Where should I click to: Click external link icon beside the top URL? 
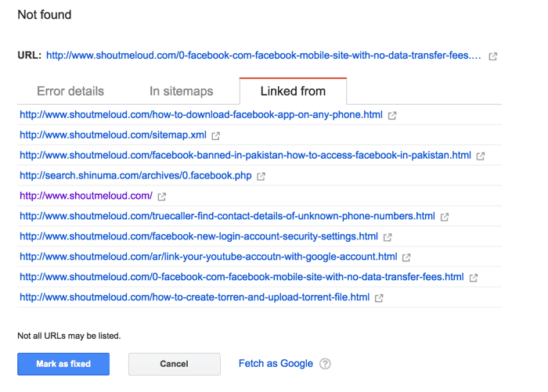(x=492, y=56)
